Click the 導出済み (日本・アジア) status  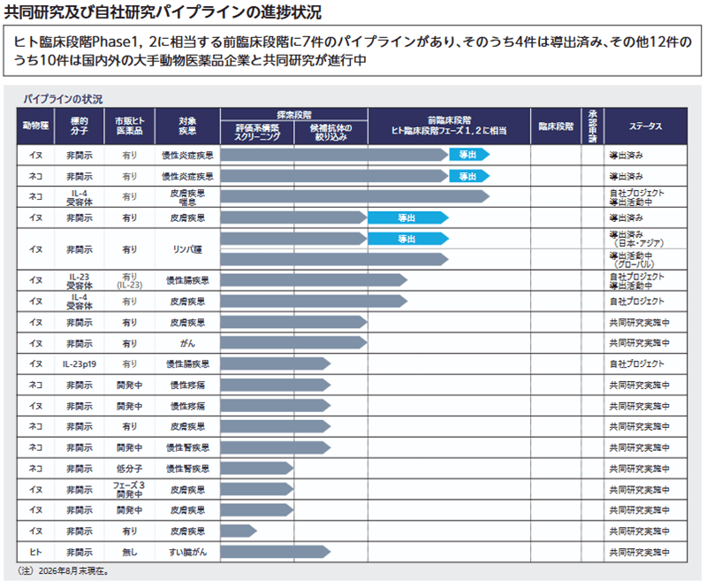(636, 239)
